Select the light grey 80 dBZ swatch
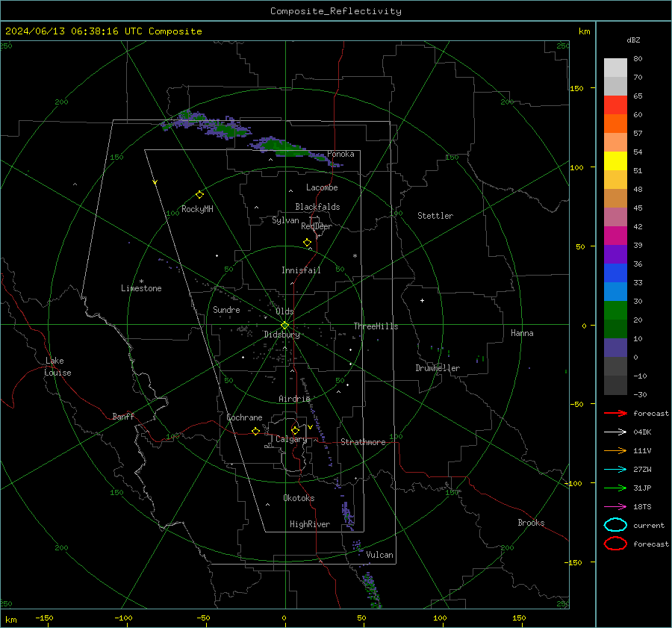672x628 pixels. 615,67
